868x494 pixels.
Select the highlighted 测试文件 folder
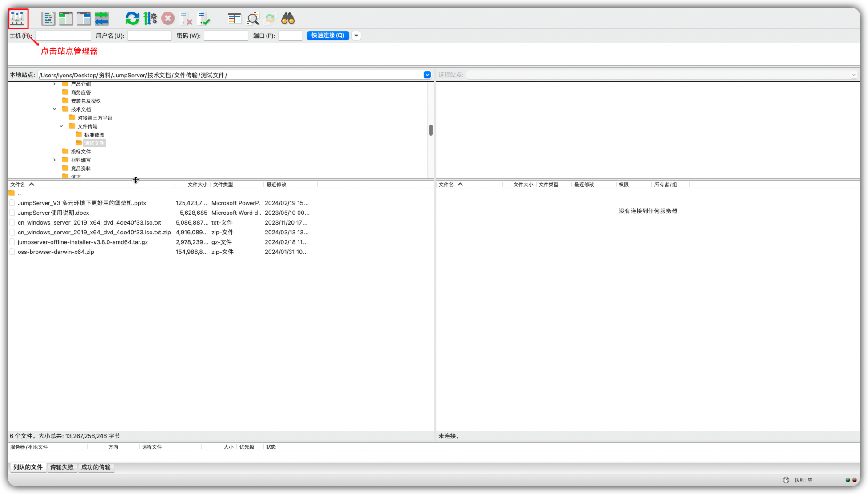click(x=94, y=143)
